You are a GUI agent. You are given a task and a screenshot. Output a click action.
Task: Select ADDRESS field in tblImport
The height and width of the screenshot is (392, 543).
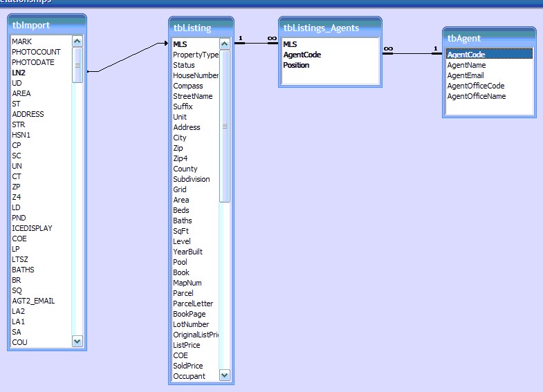(x=28, y=114)
